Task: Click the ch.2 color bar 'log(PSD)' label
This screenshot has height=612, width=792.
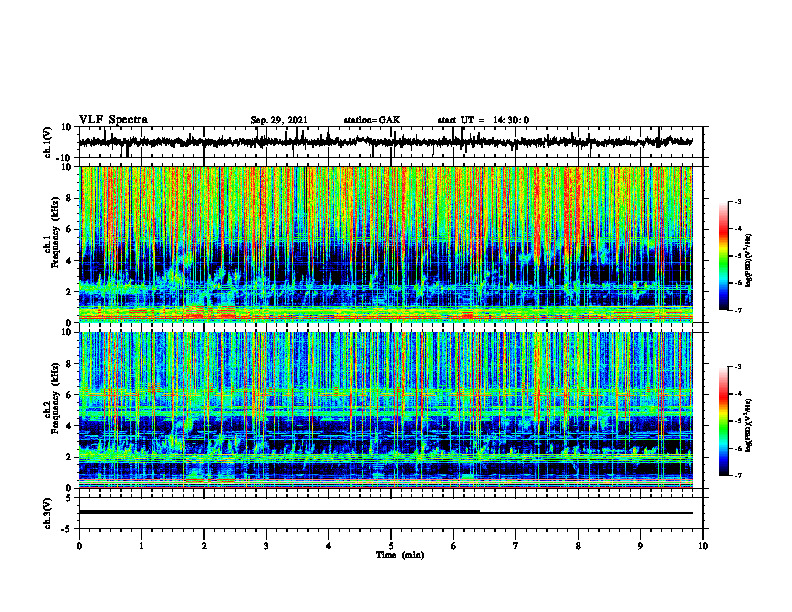Action: coord(749,425)
